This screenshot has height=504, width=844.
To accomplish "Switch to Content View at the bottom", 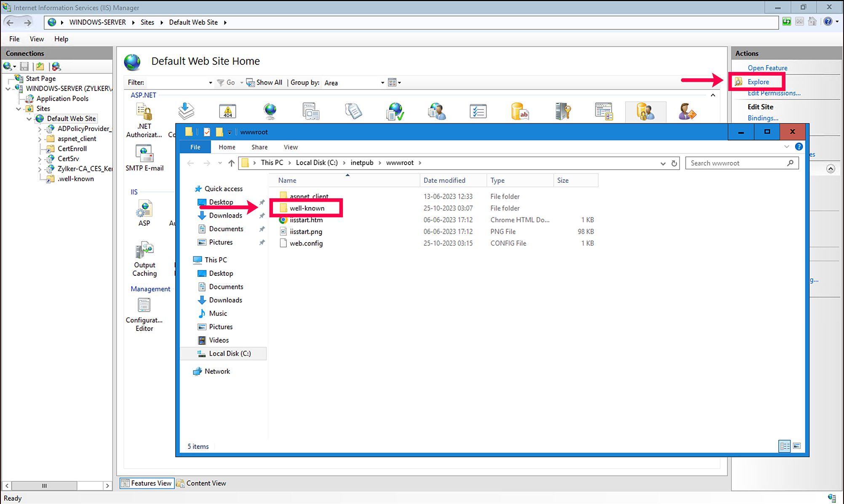I will coord(202,483).
